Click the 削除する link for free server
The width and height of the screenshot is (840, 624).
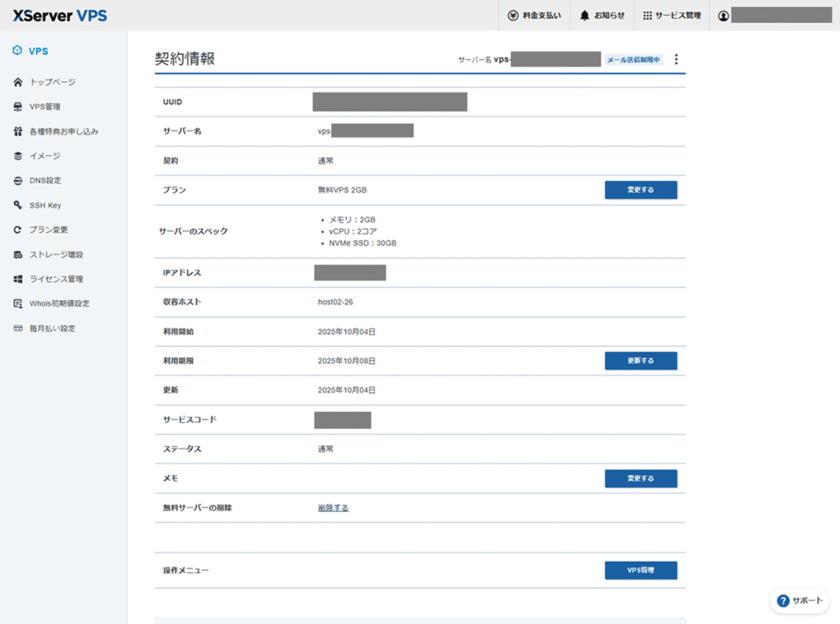click(x=333, y=508)
